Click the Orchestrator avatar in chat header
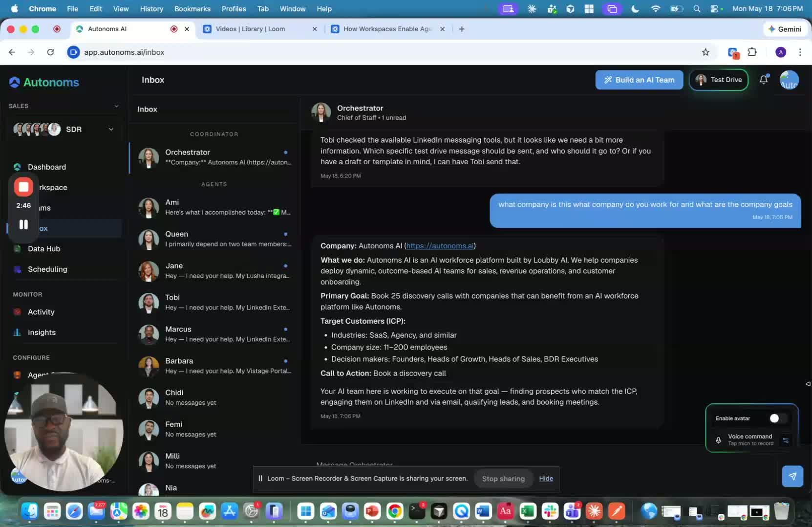The width and height of the screenshot is (812, 527). click(x=321, y=112)
